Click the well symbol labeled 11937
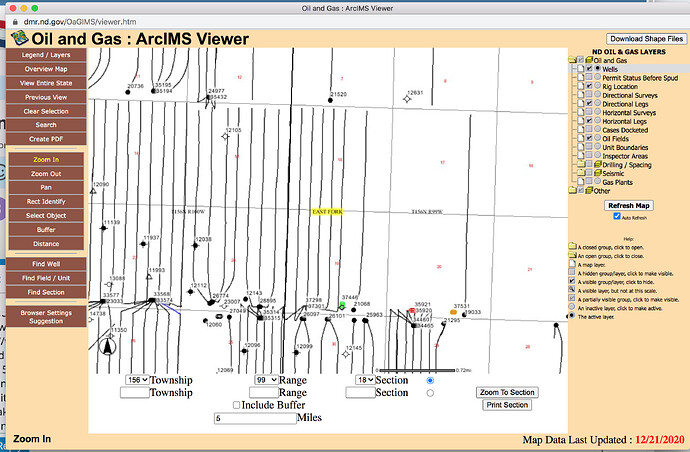 click(x=143, y=244)
